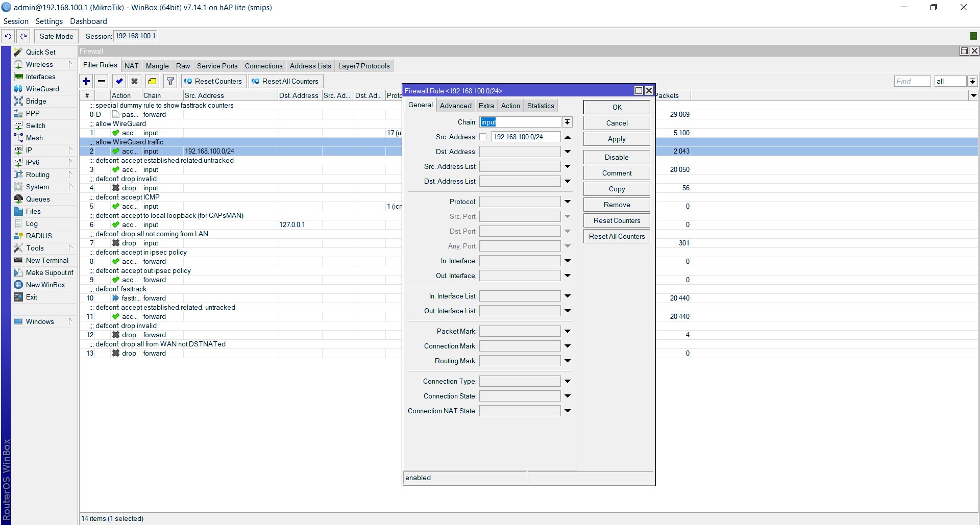Open New Terminal from sidebar

pos(46,260)
